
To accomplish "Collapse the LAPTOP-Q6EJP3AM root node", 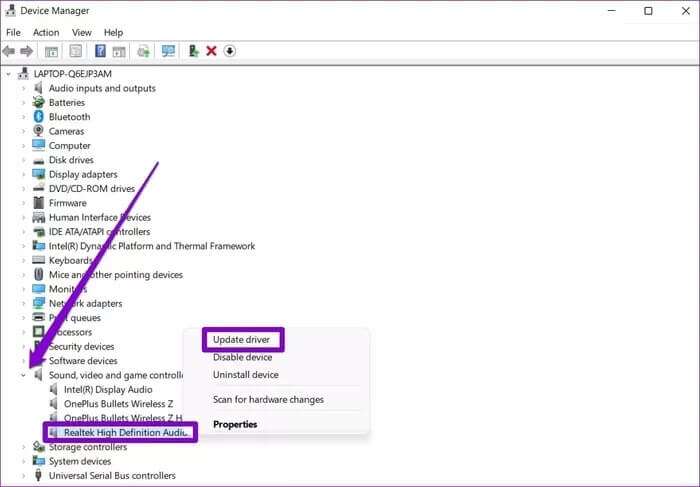I will coord(8,74).
